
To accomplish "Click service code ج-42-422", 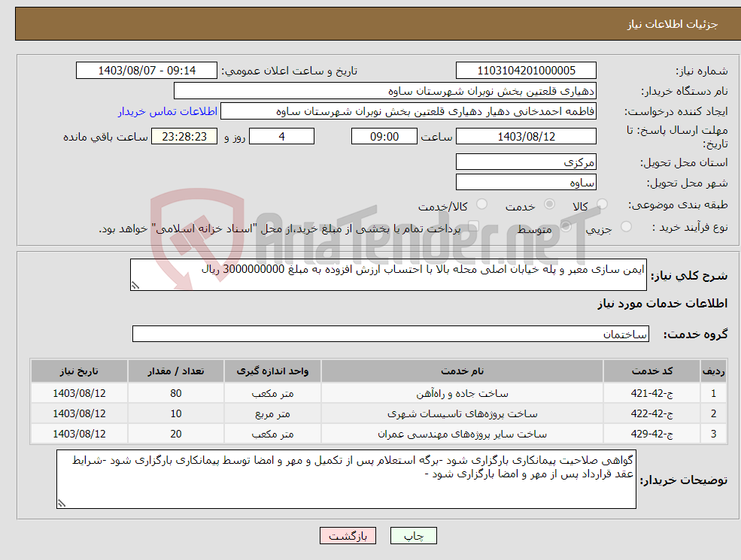I will pos(651,413).
